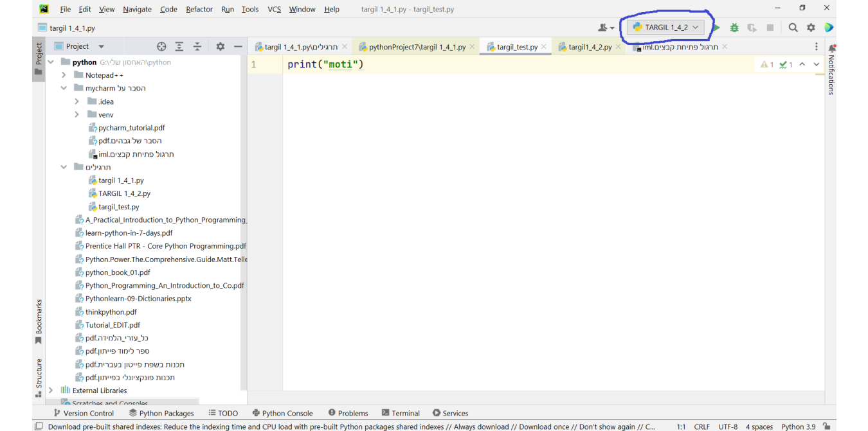Click the print("moti") code line in editor
The height and width of the screenshot is (431, 868).
(325, 64)
